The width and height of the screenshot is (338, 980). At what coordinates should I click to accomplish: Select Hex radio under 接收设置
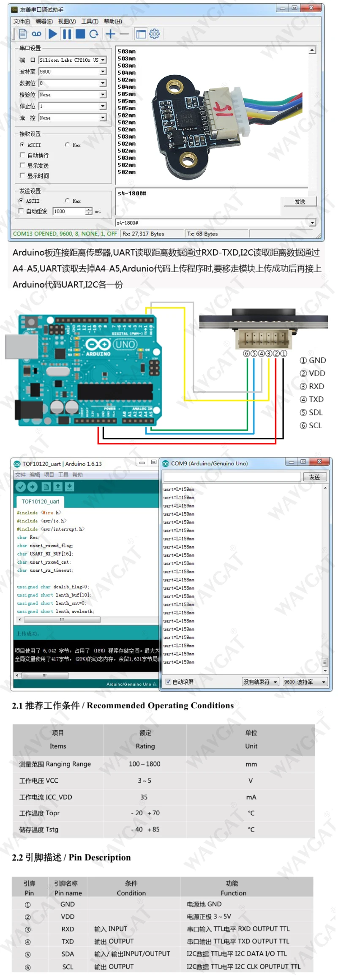[67, 145]
